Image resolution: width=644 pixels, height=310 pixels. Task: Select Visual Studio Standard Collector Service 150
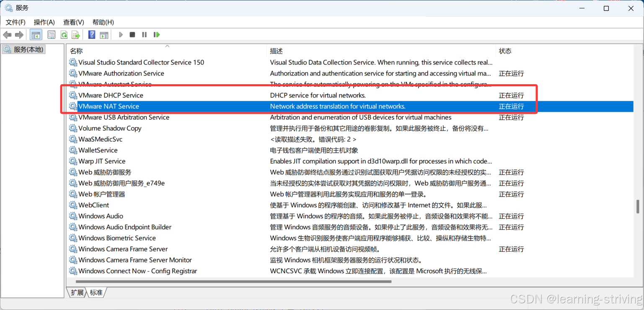[x=141, y=62]
